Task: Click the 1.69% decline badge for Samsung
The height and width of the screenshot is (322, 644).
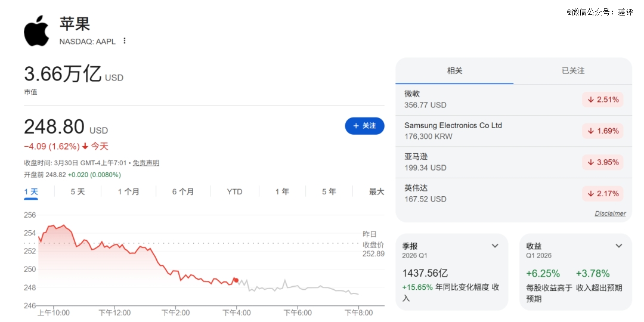Action: [602, 131]
